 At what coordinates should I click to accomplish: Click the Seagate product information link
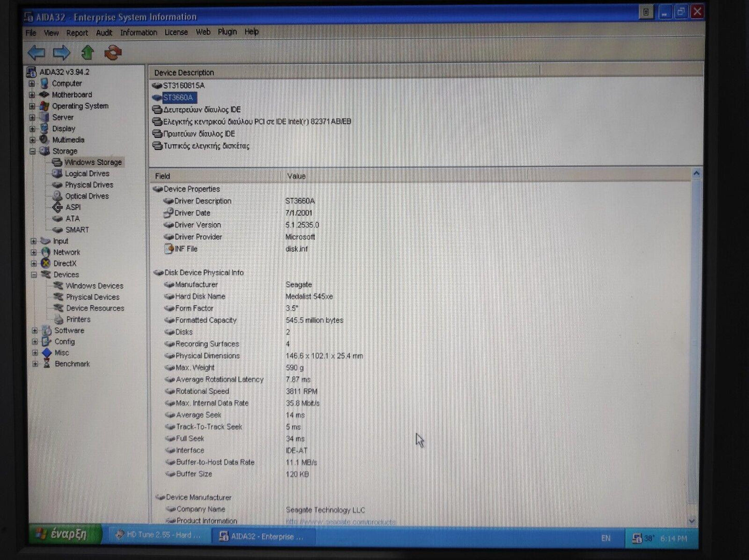click(x=340, y=521)
